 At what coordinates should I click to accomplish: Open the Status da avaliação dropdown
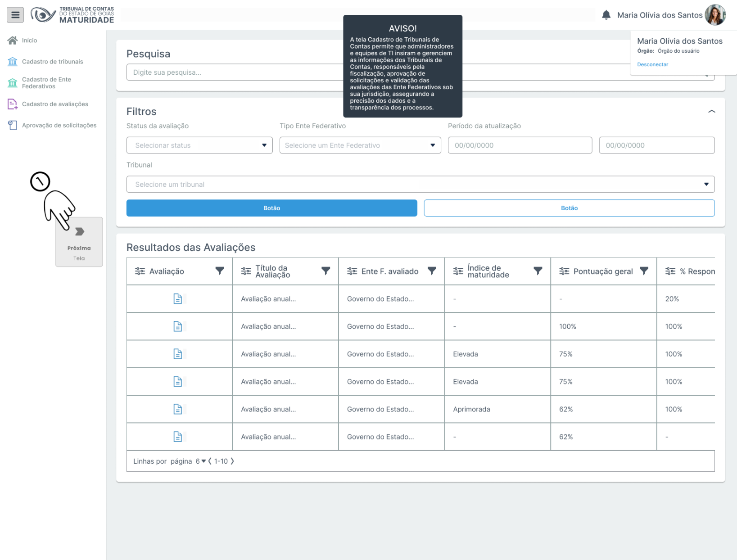click(199, 145)
